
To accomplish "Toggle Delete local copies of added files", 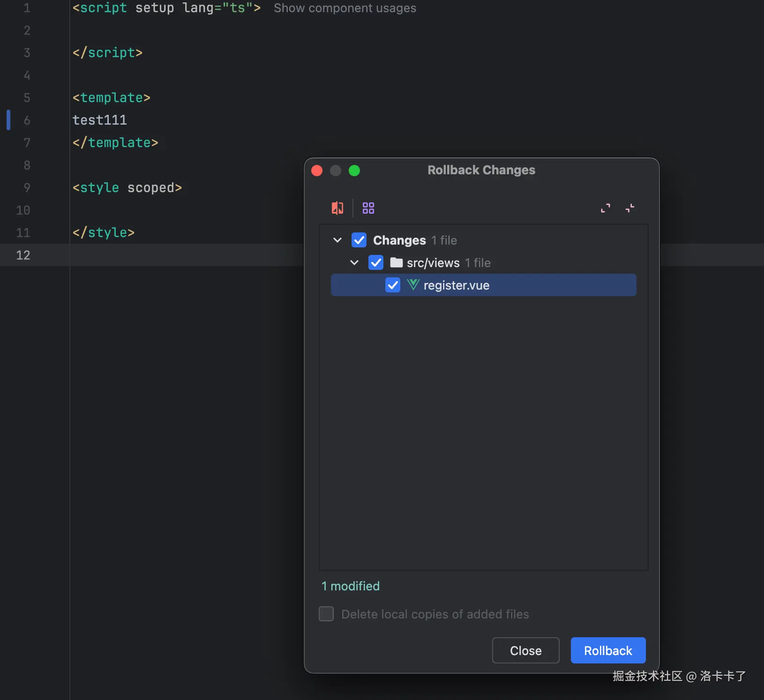I will click(326, 614).
